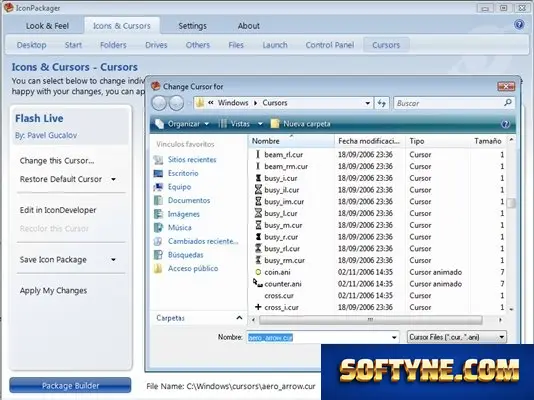Expand the Carpetas folders pane

239,318
